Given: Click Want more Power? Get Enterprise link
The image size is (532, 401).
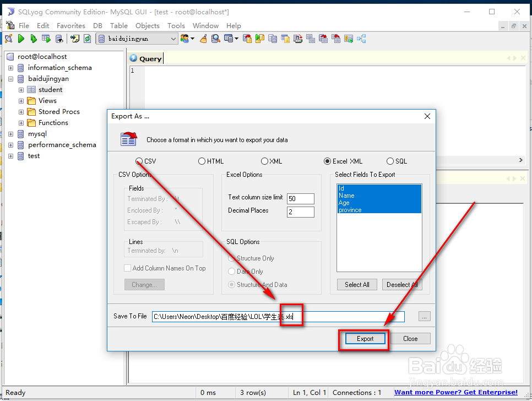Looking at the screenshot, I should [455, 392].
